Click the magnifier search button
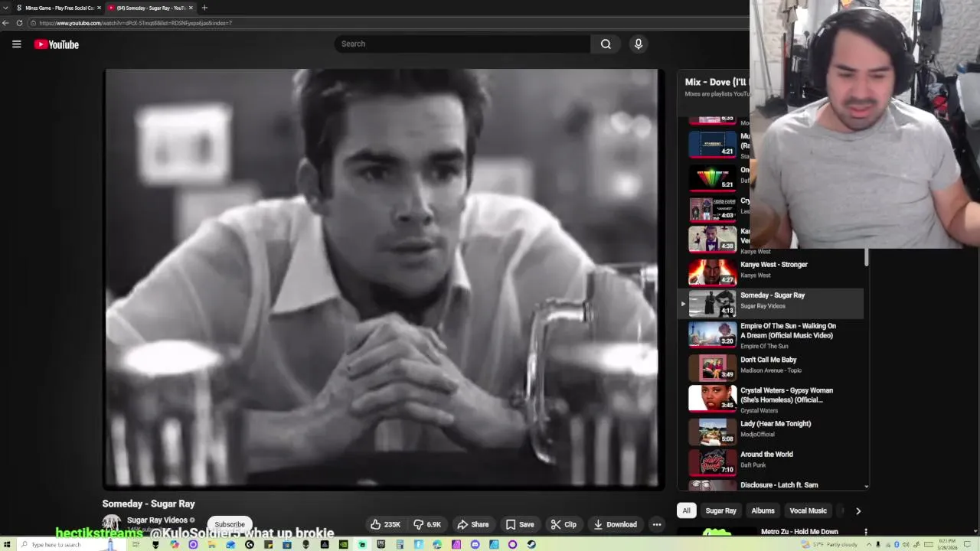The image size is (980, 551). coord(606,44)
